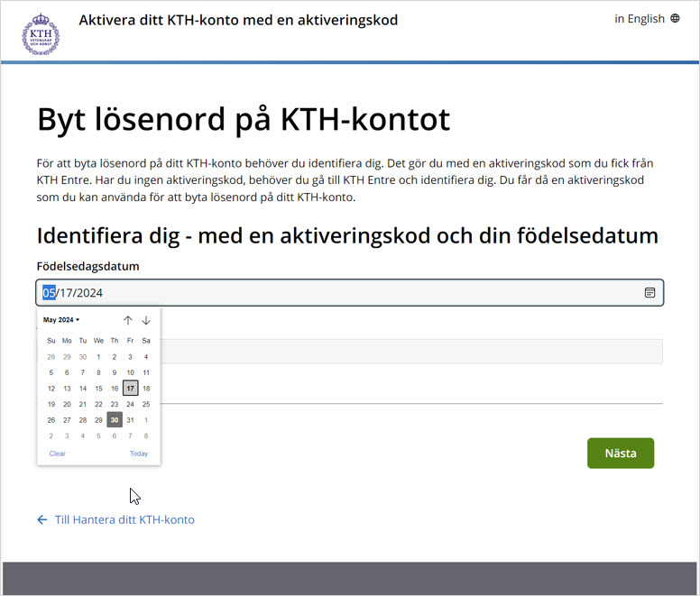Click the globe icon beside in English
The image size is (700, 596).
pos(675,19)
